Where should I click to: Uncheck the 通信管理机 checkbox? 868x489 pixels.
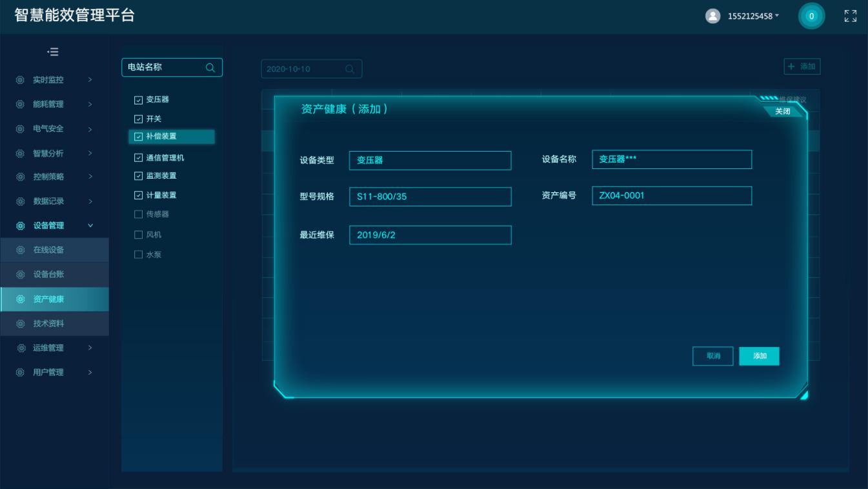tap(137, 158)
